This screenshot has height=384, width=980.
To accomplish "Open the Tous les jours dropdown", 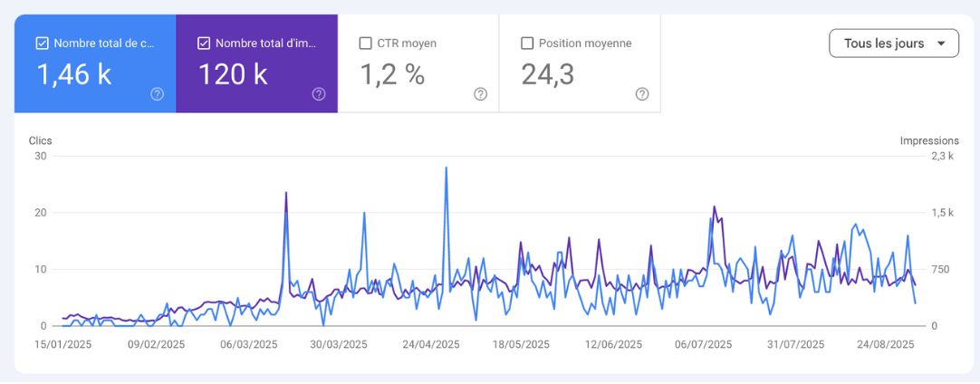I will coord(894,43).
